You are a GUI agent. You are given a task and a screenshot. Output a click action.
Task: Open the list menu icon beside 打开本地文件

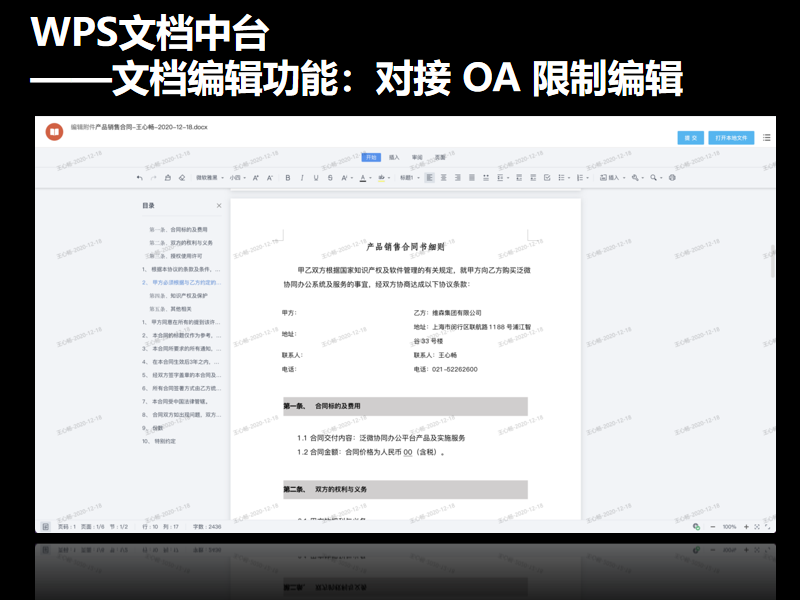point(766,138)
